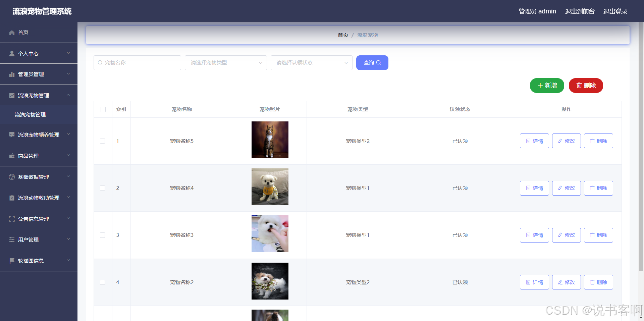Image resolution: width=644 pixels, height=321 pixels.
Task: Open the 请选择宠物类型 dropdown
Action: (226, 63)
